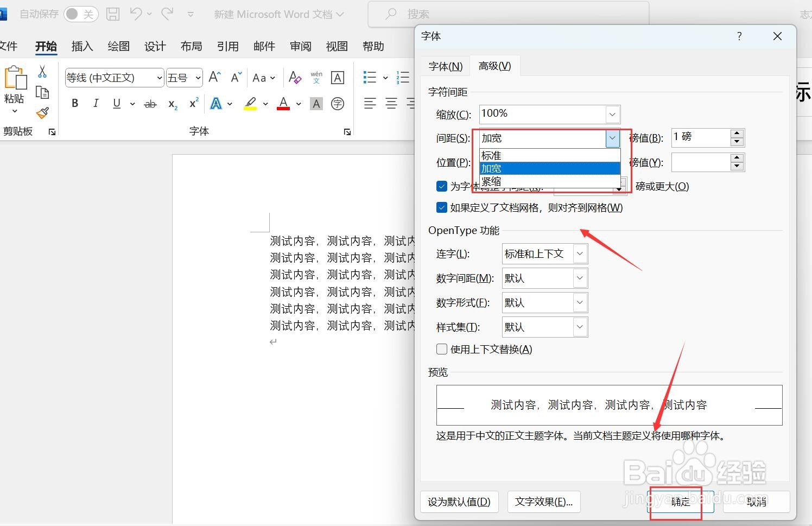
Task: Apply Italic formatting
Action: click(96, 103)
